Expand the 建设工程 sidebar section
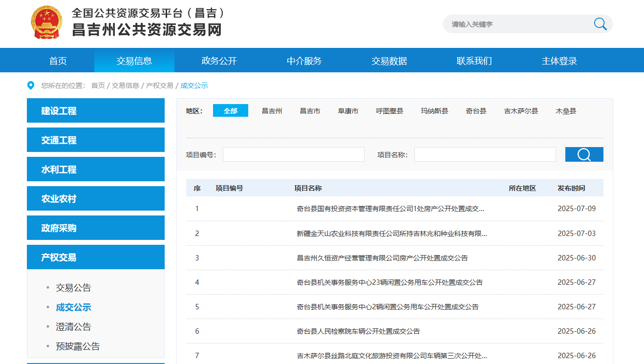 coord(96,111)
